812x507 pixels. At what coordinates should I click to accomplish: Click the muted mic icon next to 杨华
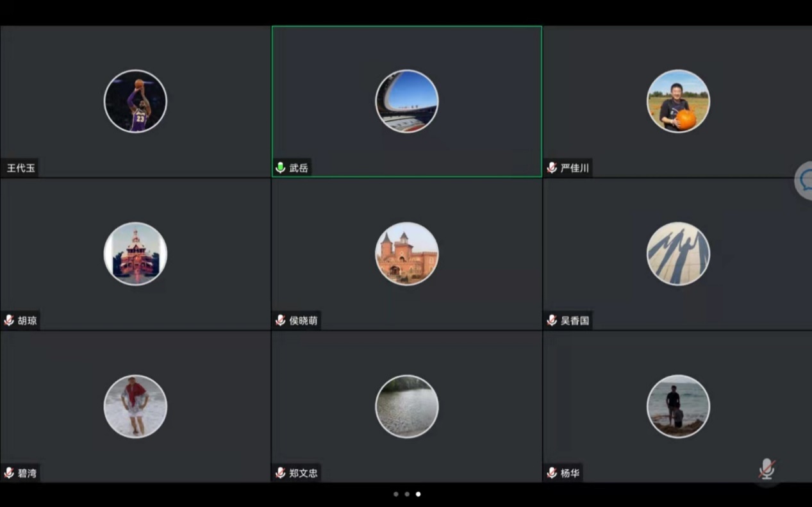point(552,473)
